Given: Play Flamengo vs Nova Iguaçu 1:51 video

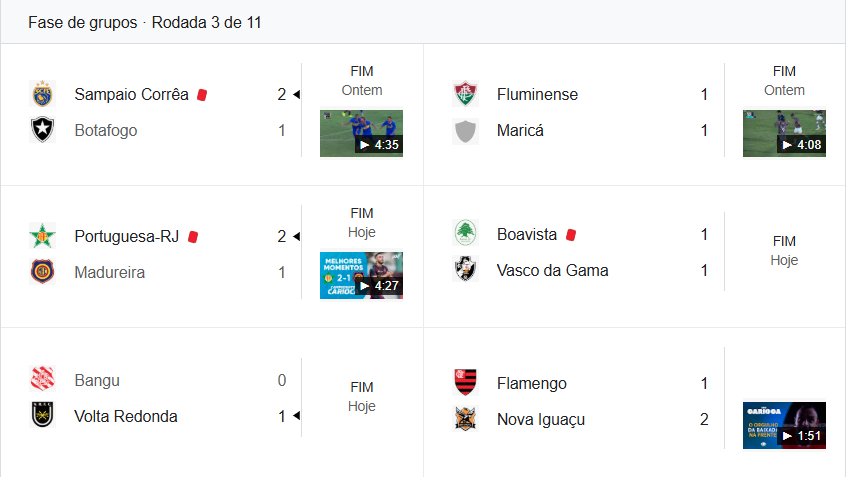Looking at the screenshot, I should pyautogui.click(x=784, y=425).
